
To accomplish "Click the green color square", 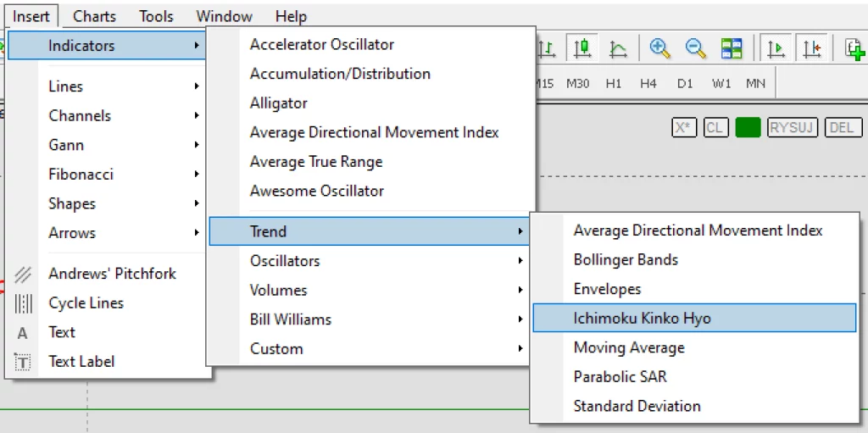I will click(748, 128).
